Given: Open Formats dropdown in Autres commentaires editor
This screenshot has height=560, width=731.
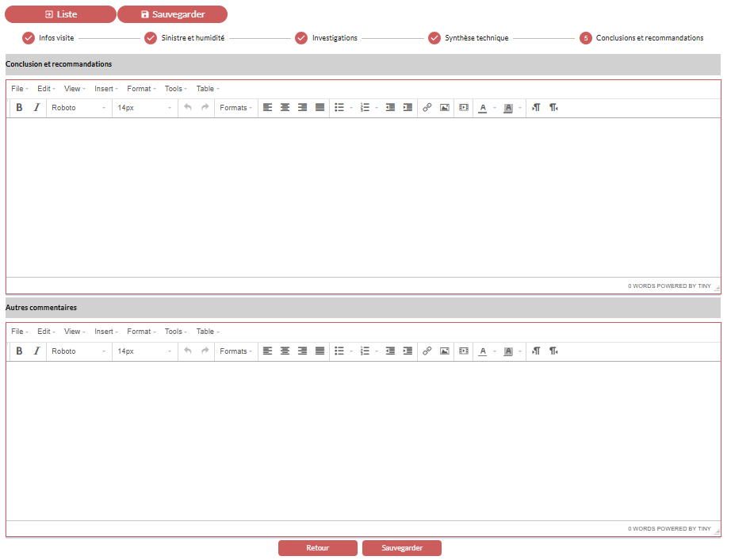Looking at the screenshot, I should [236, 351].
